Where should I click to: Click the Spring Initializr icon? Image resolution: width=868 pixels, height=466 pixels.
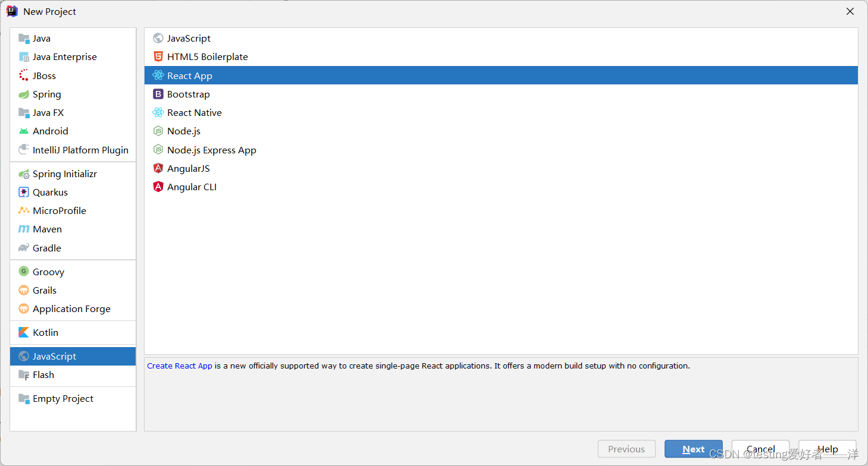24,174
